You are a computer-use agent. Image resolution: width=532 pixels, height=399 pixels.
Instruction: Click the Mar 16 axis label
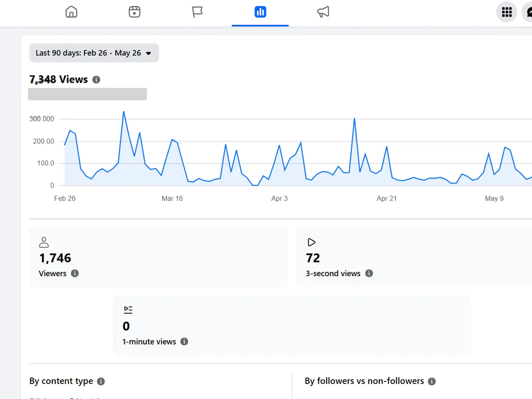pyautogui.click(x=172, y=198)
